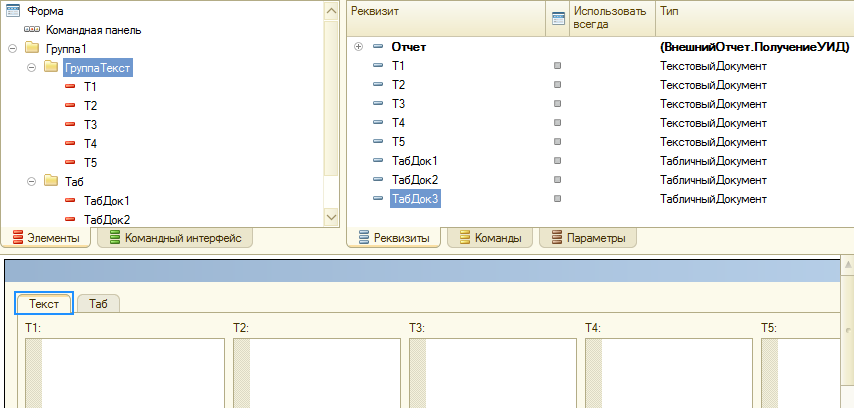This screenshot has height=408, width=854.
Task: Select the ТабДок3 attribute name
Action: [x=415, y=199]
